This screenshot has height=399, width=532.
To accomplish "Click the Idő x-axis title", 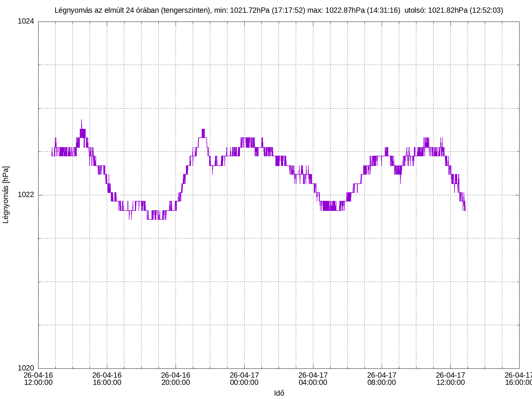I will (x=279, y=393).
